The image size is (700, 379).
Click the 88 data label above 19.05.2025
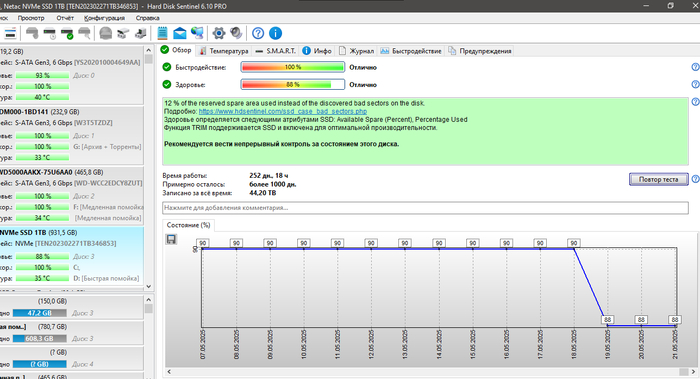tap(607, 319)
